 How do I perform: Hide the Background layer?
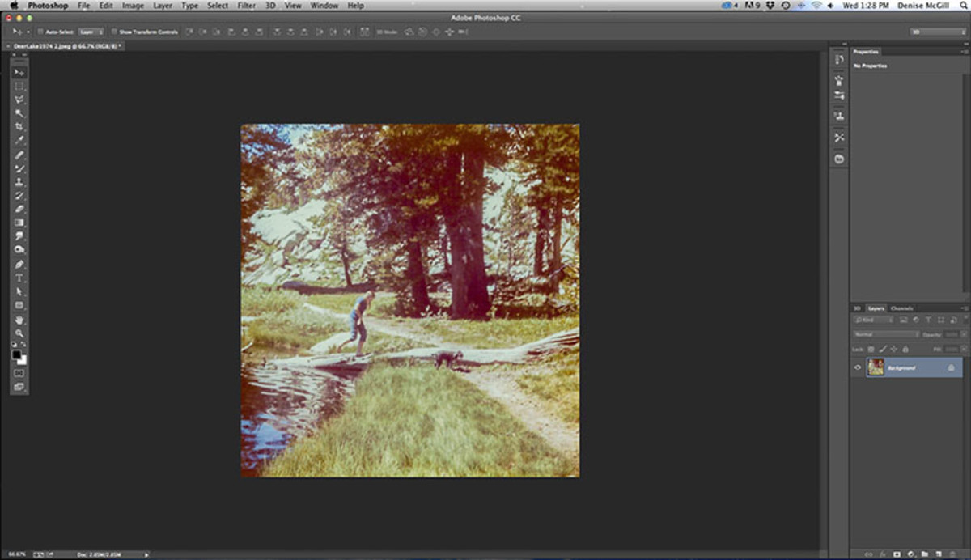pos(858,367)
